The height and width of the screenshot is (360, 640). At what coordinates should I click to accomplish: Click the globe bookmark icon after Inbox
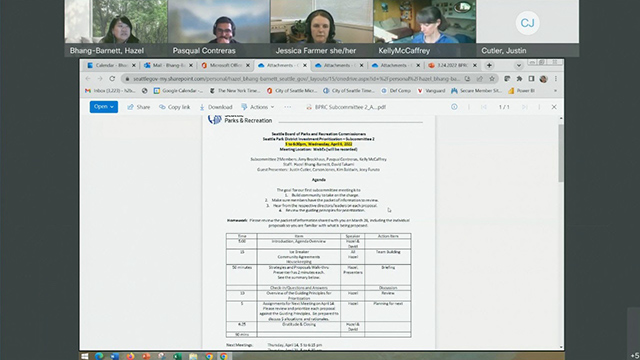coord(144,91)
